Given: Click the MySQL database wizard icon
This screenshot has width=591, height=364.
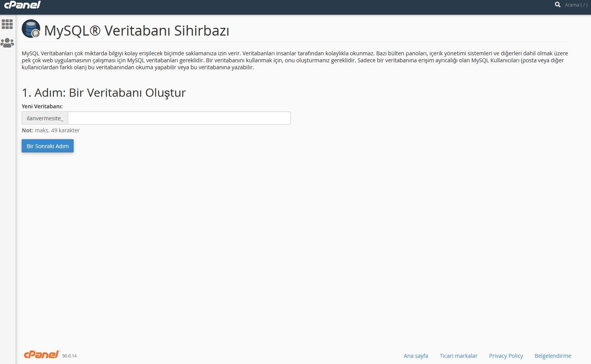Looking at the screenshot, I should point(31,29).
